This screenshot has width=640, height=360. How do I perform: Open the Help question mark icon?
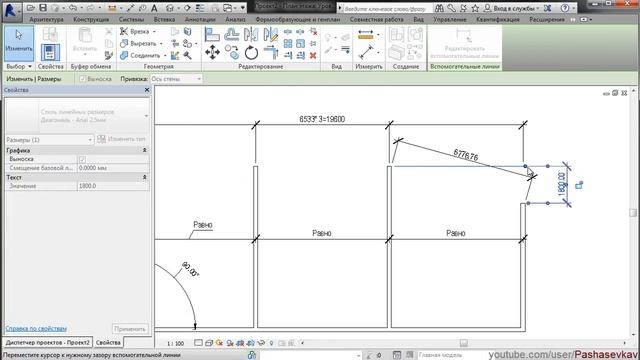point(565,8)
